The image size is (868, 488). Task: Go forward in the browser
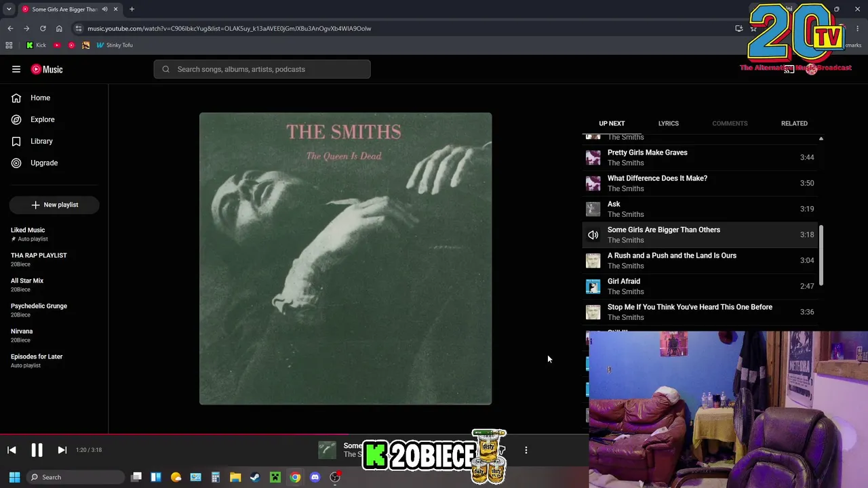click(26, 28)
